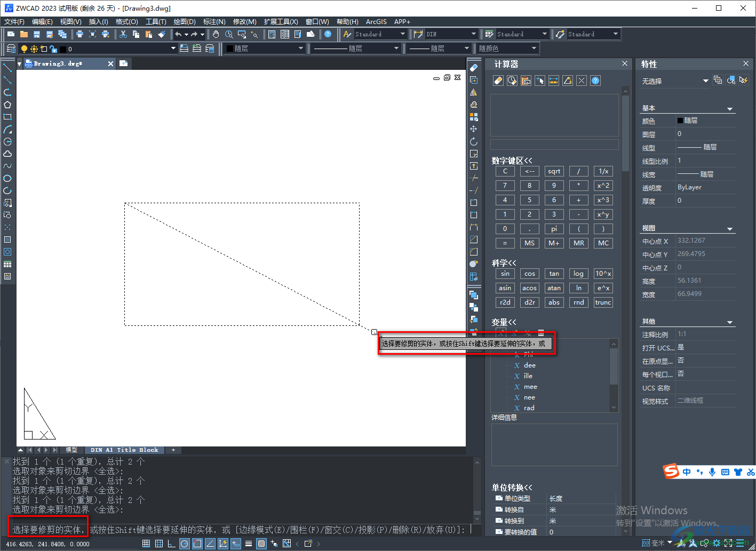Select the Polygon tool in the draw toolbar
This screenshot has height=551, width=756.
point(7,105)
